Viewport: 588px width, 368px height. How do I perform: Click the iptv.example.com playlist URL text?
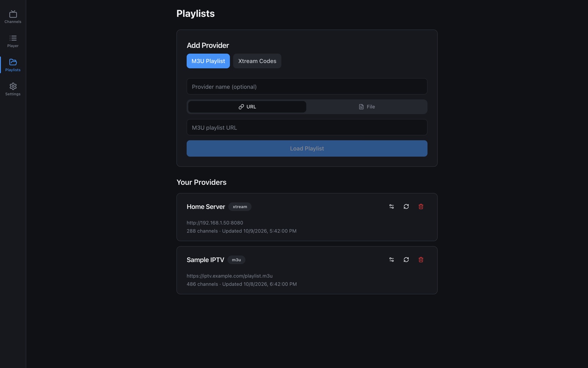[230, 276]
